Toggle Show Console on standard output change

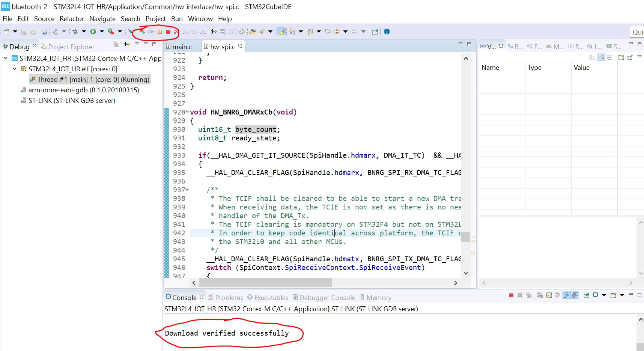566,295
